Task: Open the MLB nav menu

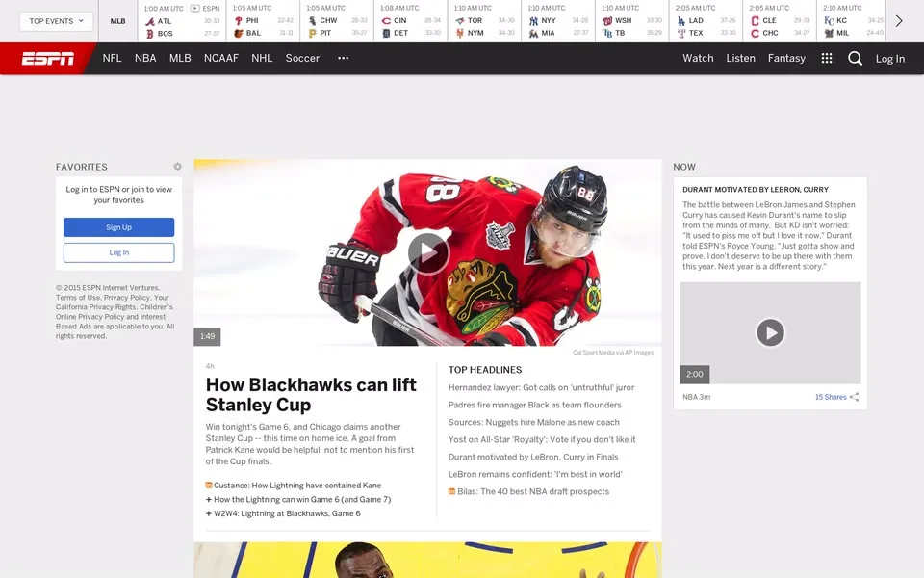Action: tap(180, 58)
